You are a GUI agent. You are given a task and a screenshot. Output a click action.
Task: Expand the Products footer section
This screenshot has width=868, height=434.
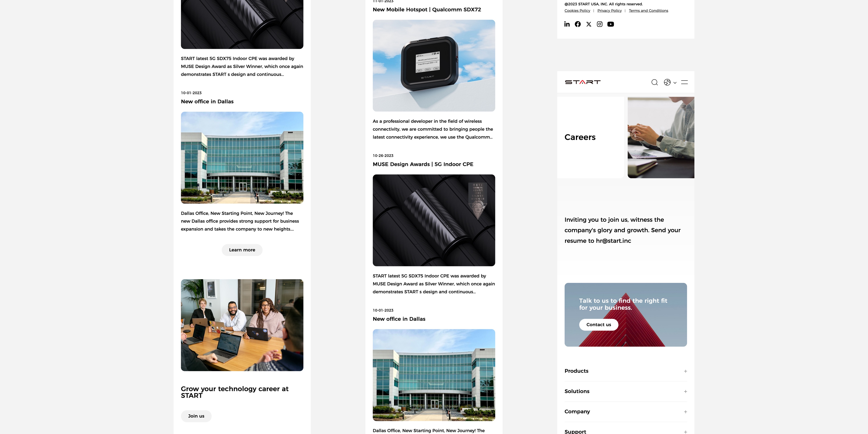pos(626,371)
